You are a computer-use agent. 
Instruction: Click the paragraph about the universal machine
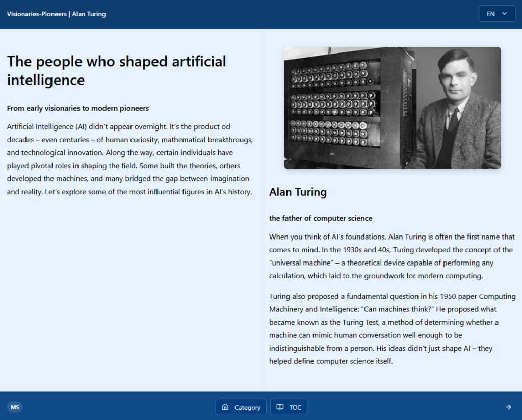click(x=391, y=256)
